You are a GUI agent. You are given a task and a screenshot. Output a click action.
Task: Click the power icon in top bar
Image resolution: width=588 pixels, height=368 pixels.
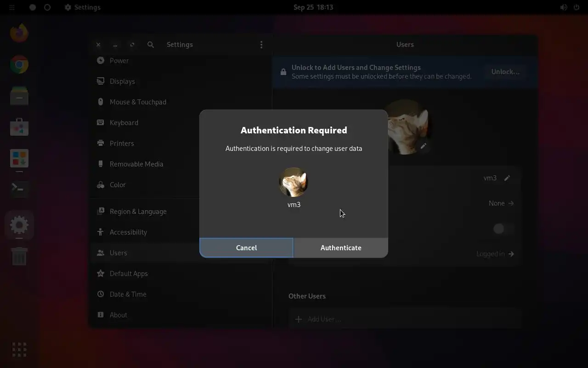(x=577, y=7)
